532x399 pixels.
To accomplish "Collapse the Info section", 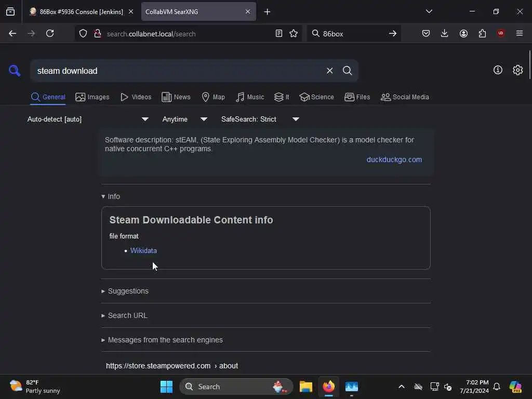I will click(x=111, y=196).
